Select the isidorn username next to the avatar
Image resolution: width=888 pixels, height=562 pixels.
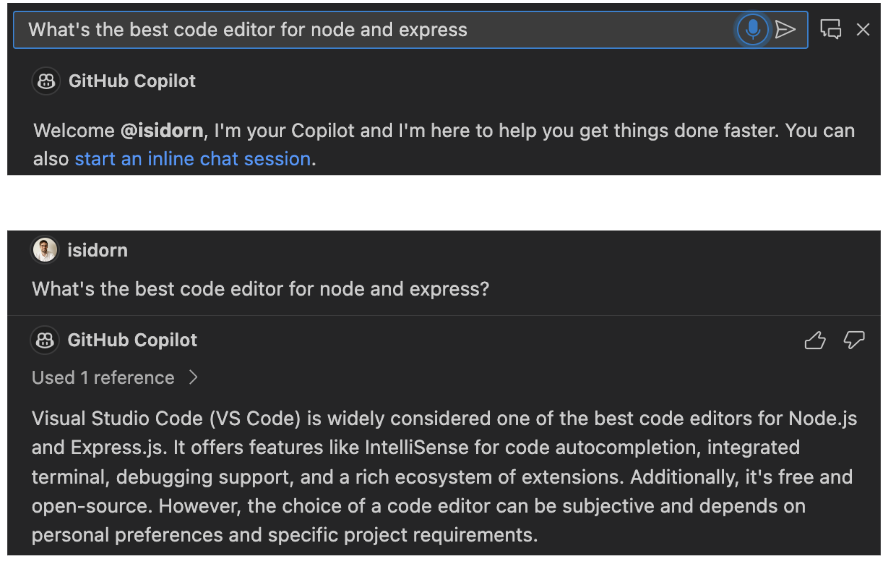[x=98, y=250]
